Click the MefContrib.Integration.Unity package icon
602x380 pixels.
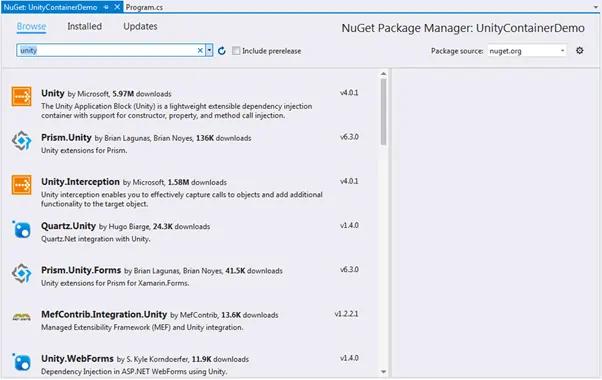22,317
